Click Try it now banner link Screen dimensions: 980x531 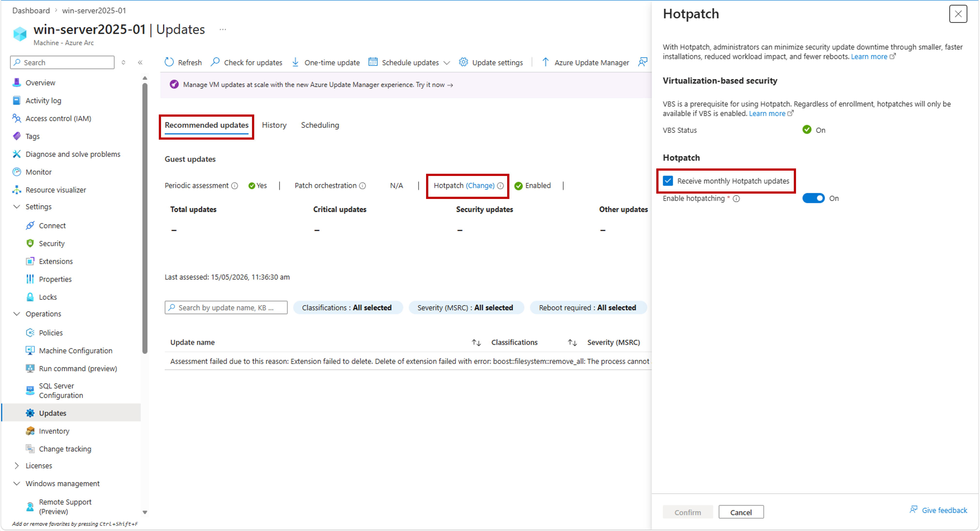click(x=434, y=85)
